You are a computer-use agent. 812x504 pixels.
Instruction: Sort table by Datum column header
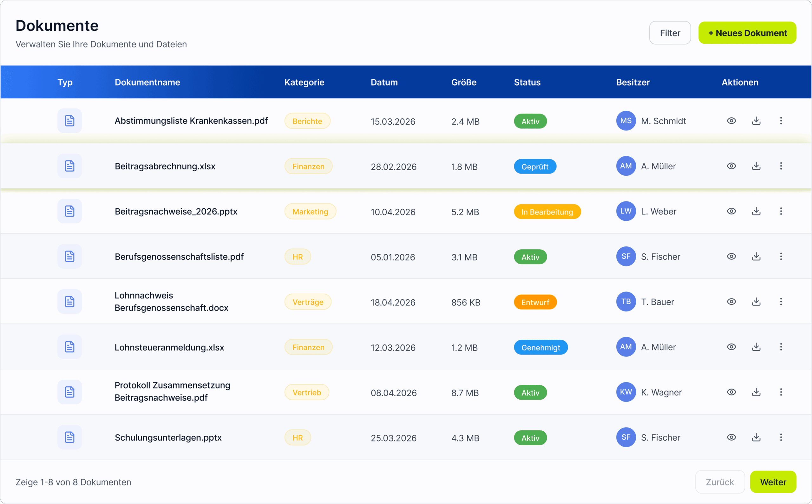pos(384,82)
